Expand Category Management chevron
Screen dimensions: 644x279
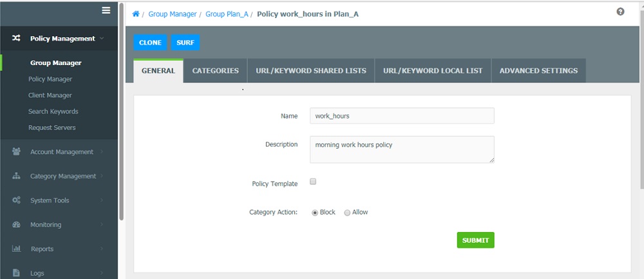(x=102, y=176)
